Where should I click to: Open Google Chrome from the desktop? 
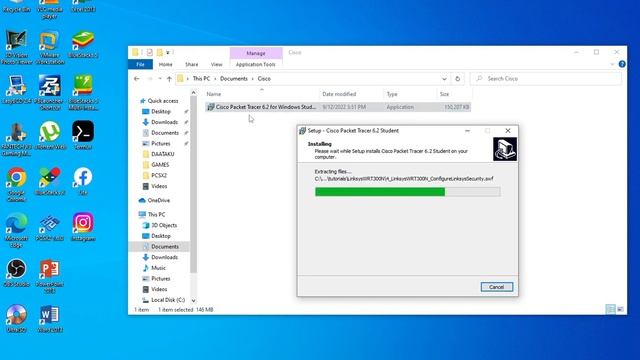16,184
